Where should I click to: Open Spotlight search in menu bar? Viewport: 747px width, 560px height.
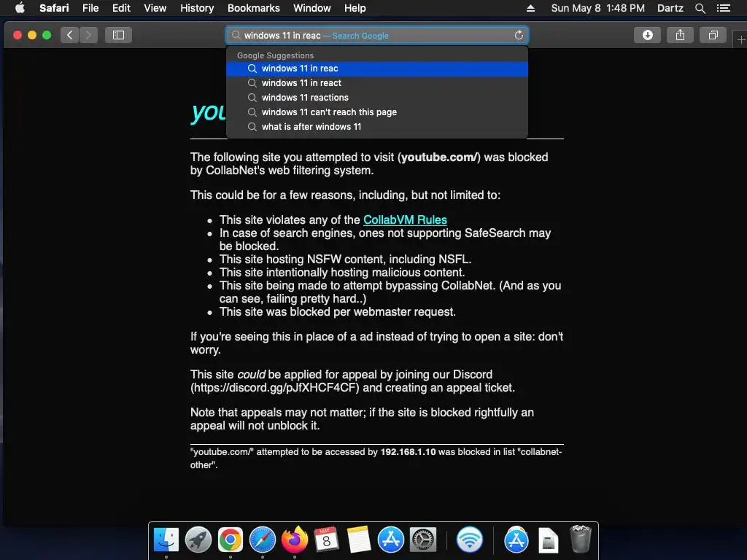pyautogui.click(x=700, y=8)
